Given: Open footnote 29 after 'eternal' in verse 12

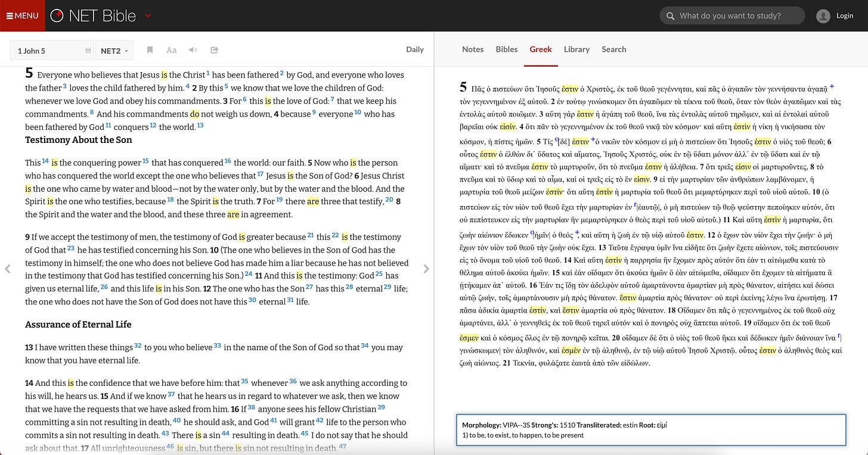Looking at the screenshot, I should pos(387,287).
